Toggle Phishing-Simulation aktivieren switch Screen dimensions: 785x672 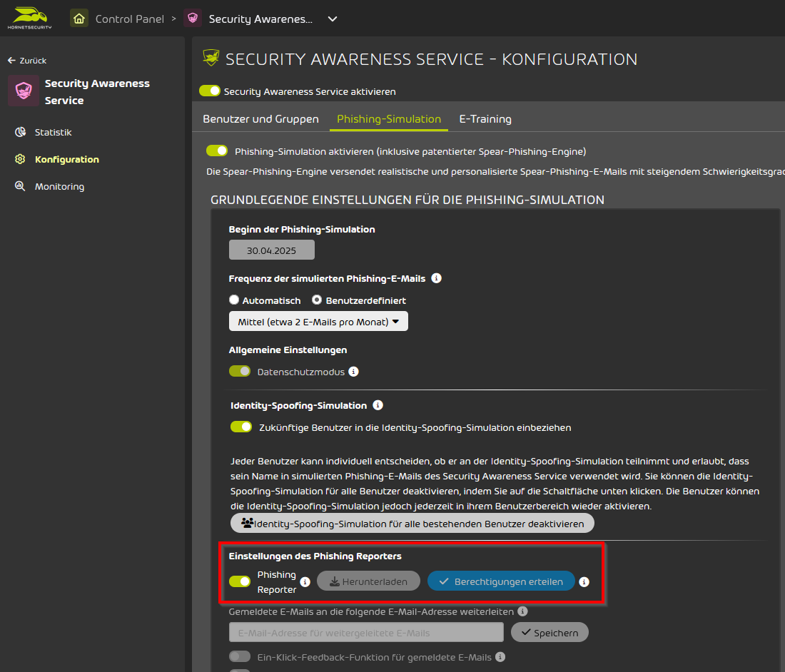[x=217, y=151]
